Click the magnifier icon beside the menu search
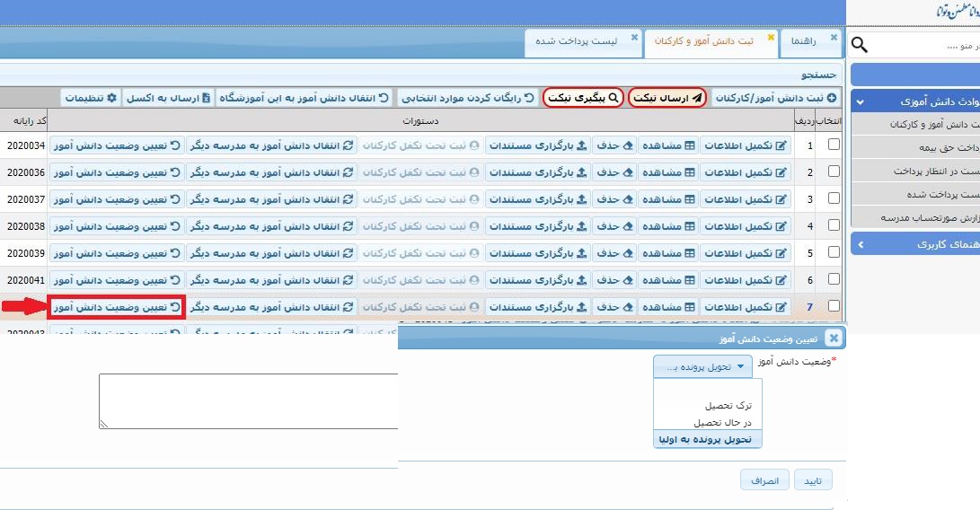Viewport: 980px width, 510px height. (x=860, y=45)
